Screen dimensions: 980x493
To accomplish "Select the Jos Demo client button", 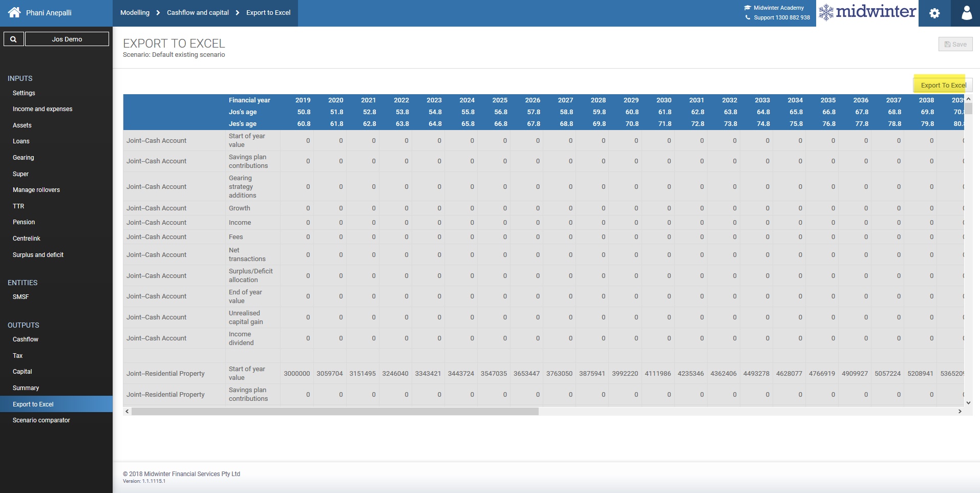I will pos(67,39).
